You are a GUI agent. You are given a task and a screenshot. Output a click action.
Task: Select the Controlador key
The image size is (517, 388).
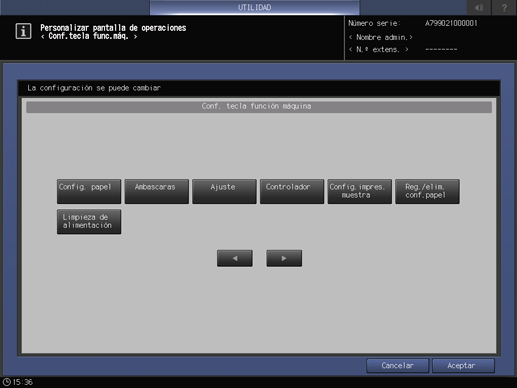pyautogui.click(x=292, y=191)
